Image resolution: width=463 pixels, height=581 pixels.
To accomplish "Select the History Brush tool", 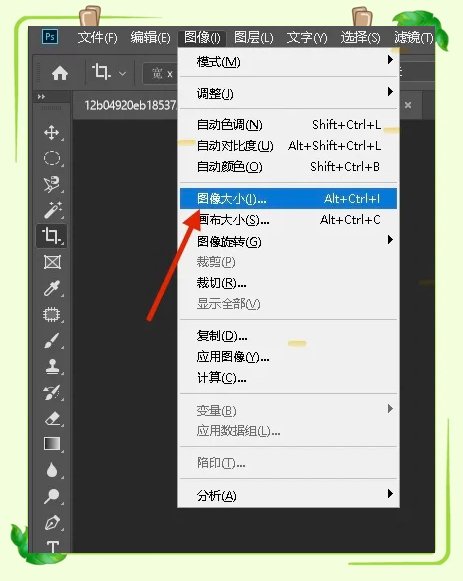I will (x=52, y=392).
